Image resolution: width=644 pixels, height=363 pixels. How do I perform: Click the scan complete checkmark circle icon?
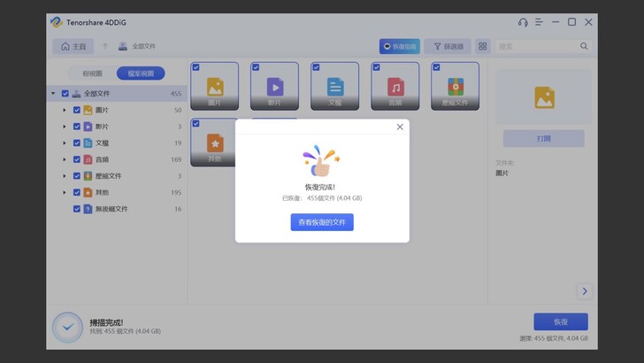click(x=68, y=328)
